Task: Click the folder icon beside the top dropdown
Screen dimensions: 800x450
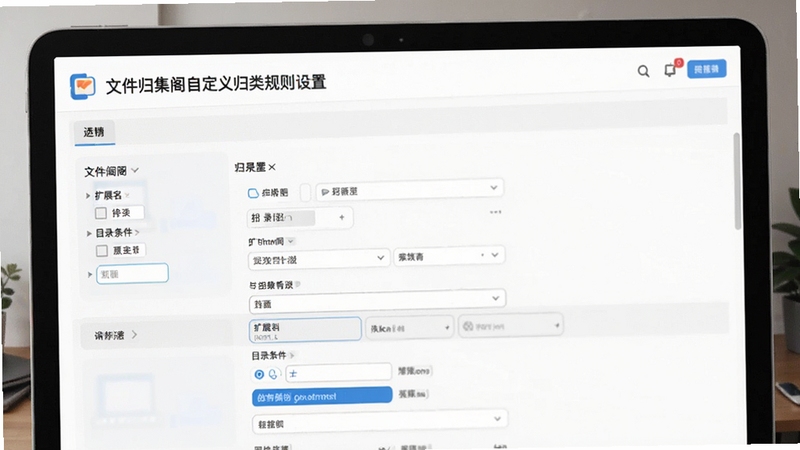Action: click(x=253, y=193)
